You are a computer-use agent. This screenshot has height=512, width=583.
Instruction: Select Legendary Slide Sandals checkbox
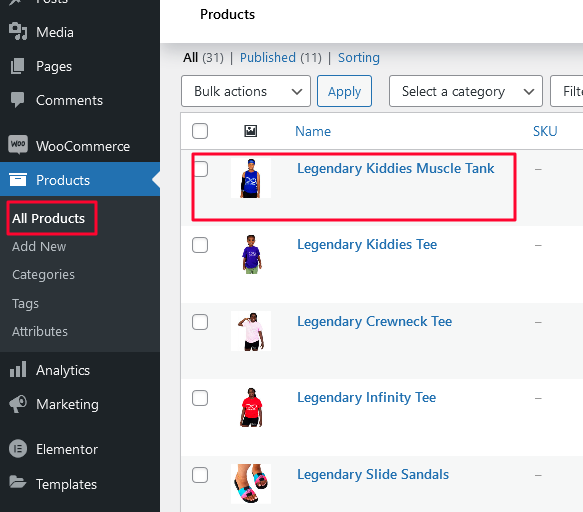point(200,475)
